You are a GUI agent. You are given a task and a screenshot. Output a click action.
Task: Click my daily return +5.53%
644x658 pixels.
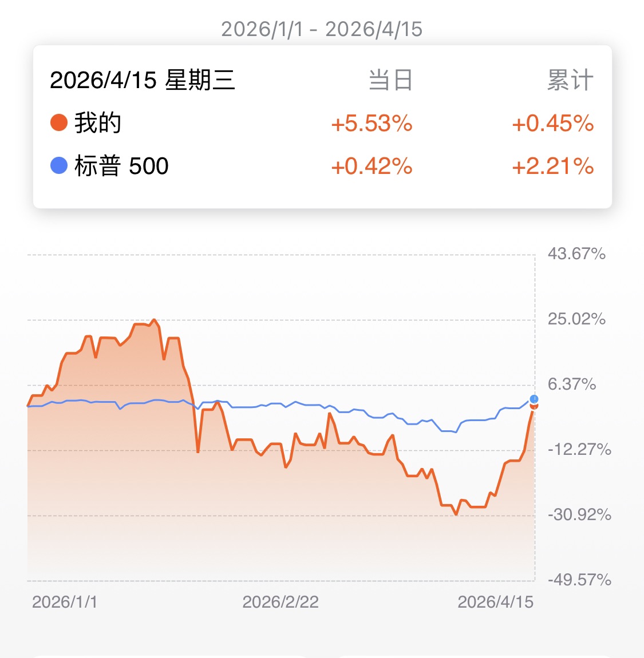pyautogui.click(x=372, y=124)
